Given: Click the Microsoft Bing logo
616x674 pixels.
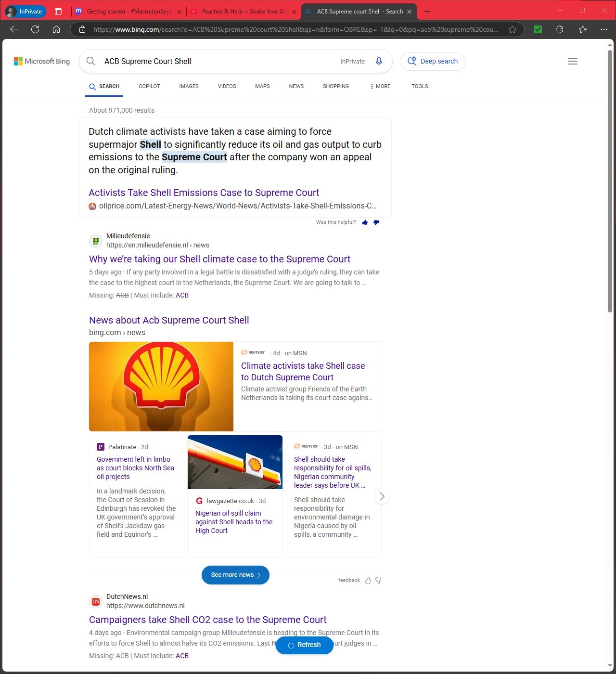Looking at the screenshot, I should coord(42,61).
